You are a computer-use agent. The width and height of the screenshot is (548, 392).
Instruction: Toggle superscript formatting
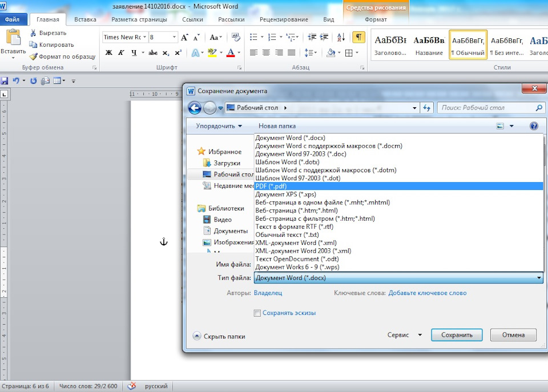(x=178, y=52)
